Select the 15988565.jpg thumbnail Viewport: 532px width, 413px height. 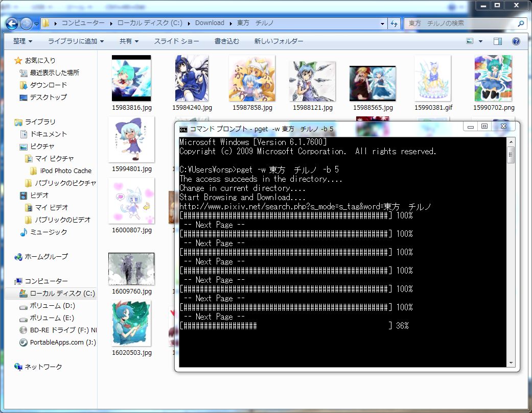coord(373,83)
